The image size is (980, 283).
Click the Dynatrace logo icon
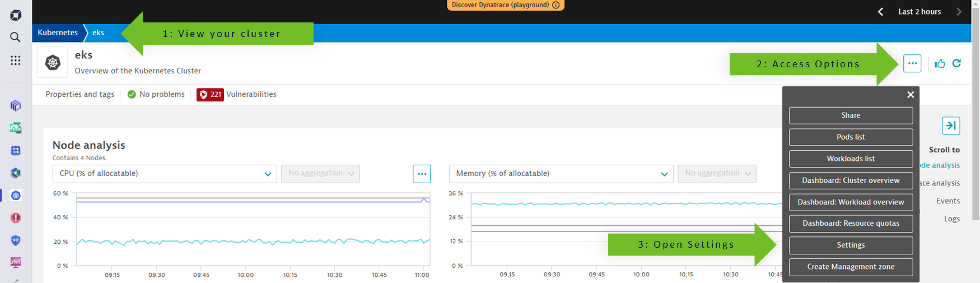click(x=16, y=15)
